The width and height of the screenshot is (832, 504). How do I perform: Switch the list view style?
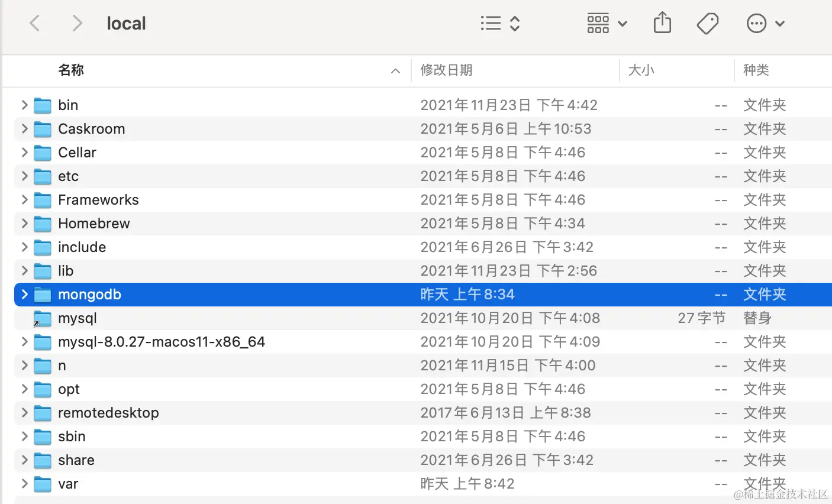point(500,24)
